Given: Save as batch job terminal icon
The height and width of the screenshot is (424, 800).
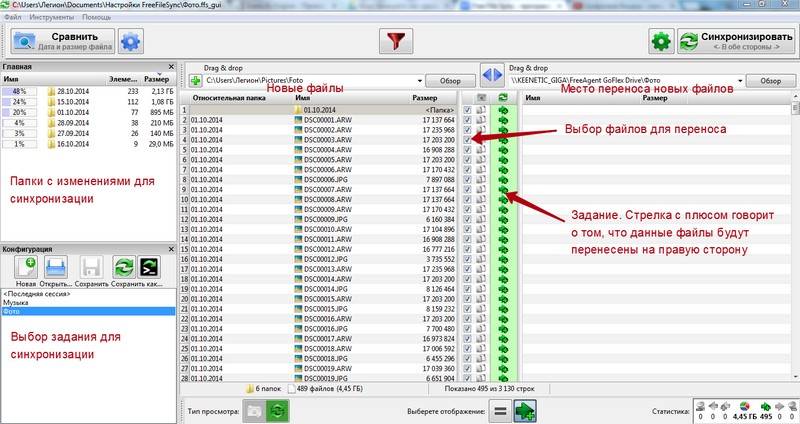Looking at the screenshot, I should coord(149,267).
